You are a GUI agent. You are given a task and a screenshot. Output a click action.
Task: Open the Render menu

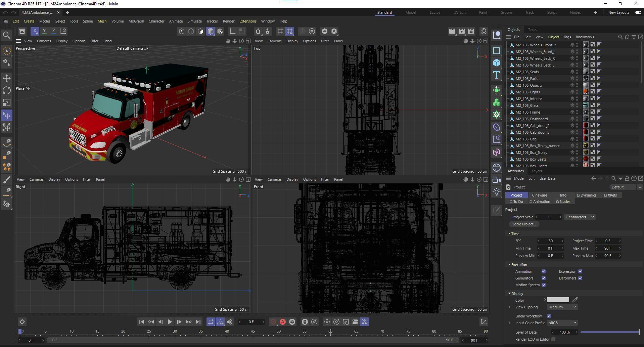(228, 21)
